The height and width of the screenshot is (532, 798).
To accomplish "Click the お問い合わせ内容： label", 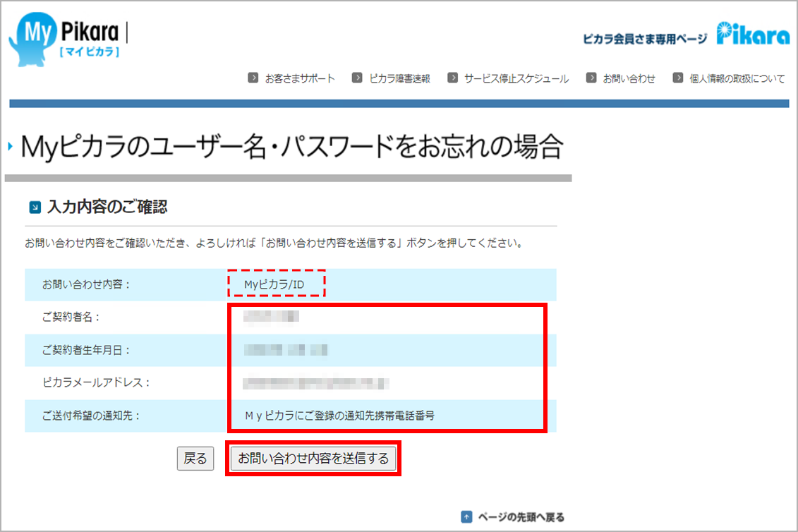I will click(x=87, y=284).
